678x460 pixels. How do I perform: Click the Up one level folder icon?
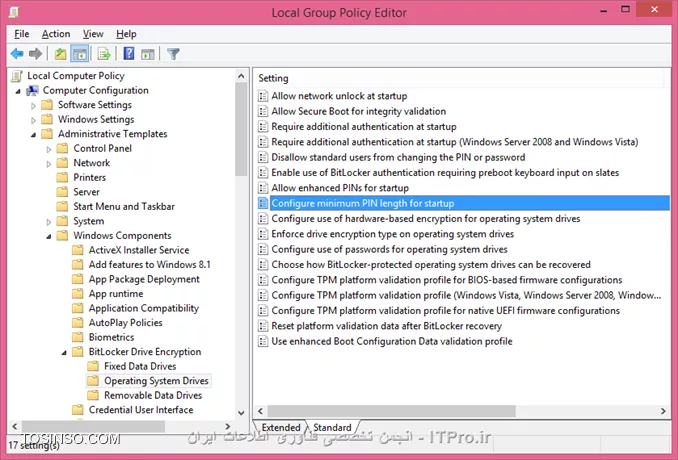coord(60,54)
